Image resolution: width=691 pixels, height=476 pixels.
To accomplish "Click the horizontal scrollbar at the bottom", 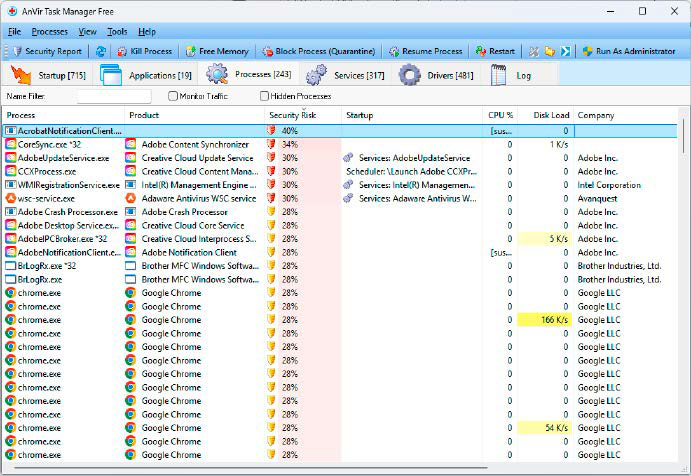I will [251, 467].
